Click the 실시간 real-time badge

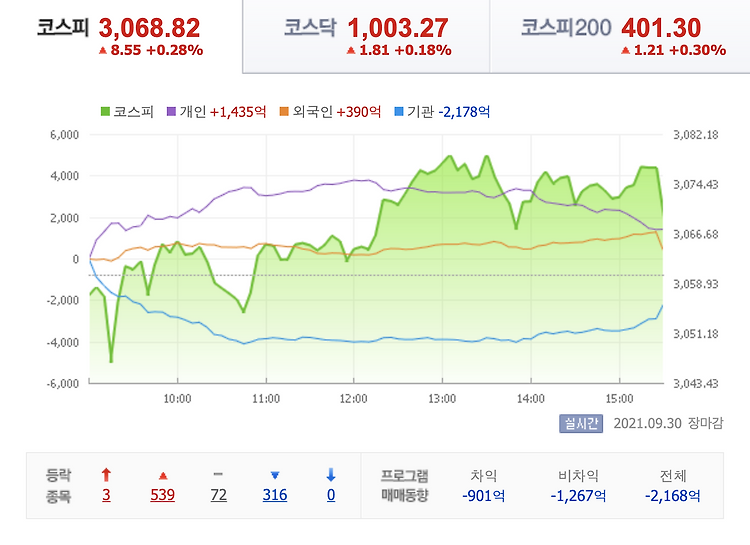581,423
